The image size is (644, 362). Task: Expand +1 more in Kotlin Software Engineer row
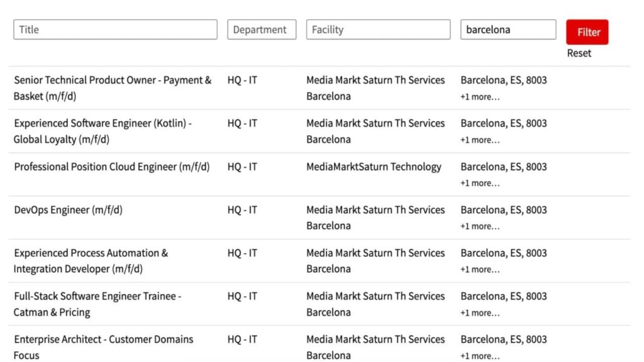[480, 140]
